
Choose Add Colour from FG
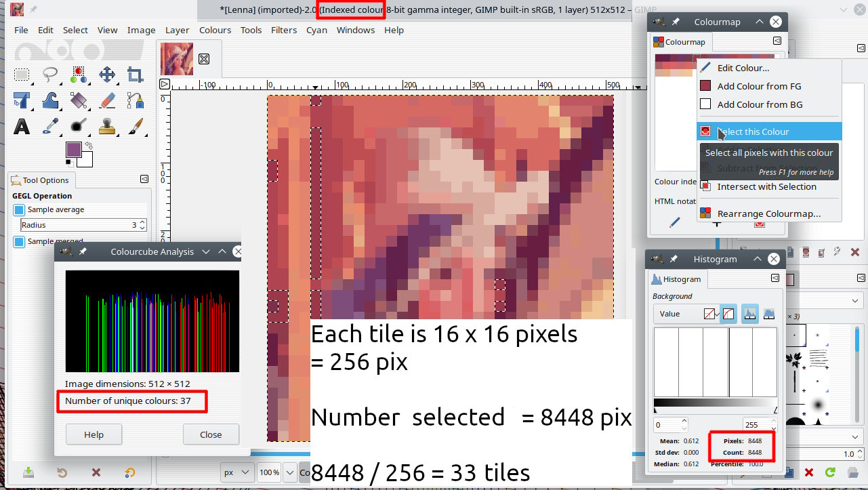[x=769, y=86]
